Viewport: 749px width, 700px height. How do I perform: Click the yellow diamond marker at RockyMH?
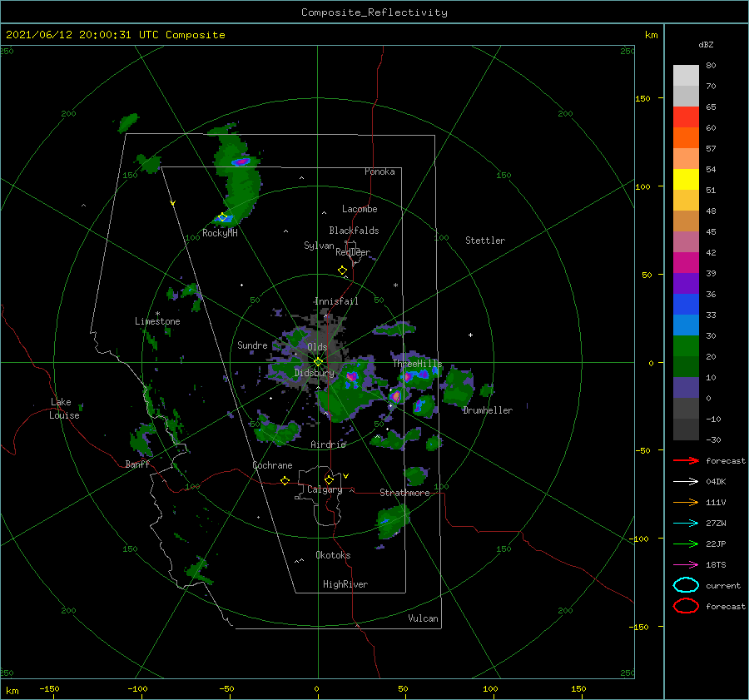(x=222, y=217)
